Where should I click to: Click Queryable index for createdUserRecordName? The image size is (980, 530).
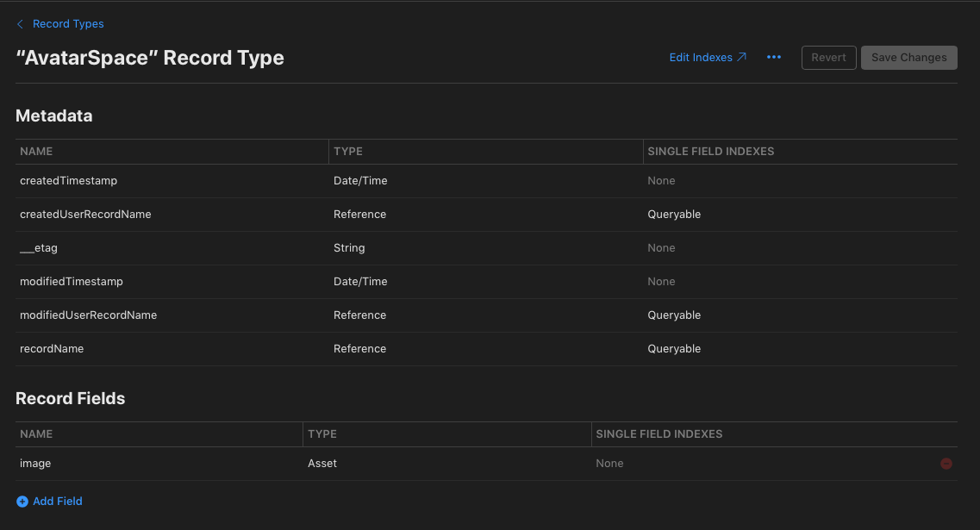[674, 215]
